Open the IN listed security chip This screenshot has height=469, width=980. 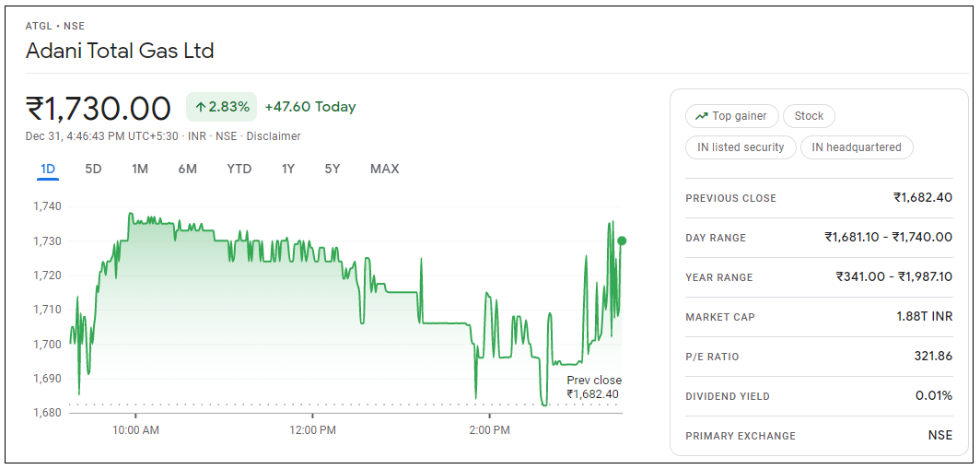[741, 147]
